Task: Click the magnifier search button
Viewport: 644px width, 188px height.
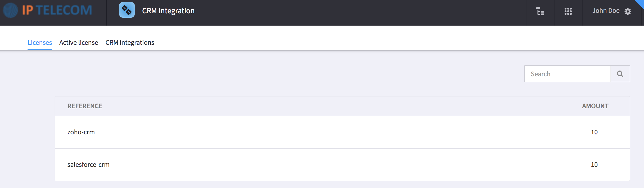Action: (620, 74)
